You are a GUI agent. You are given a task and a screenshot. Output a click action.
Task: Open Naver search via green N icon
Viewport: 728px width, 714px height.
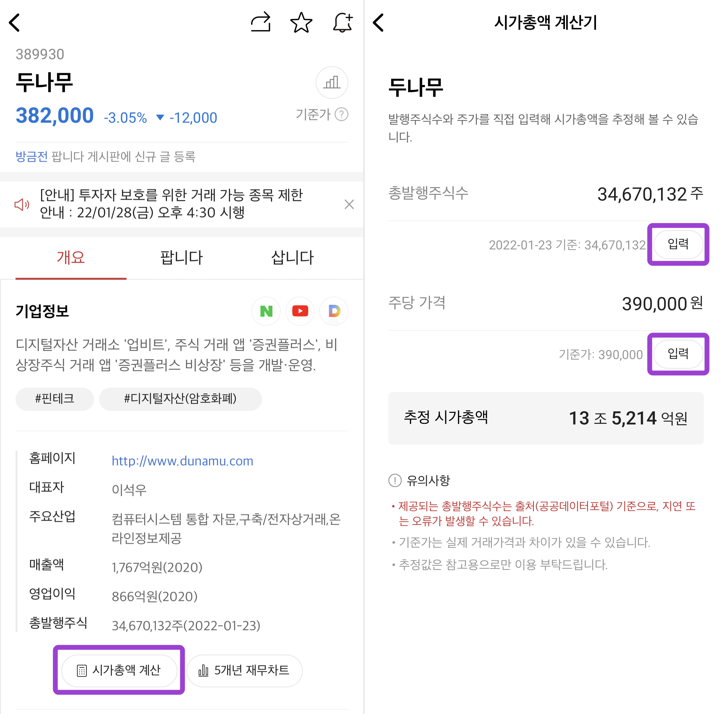(x=266, y=311)
